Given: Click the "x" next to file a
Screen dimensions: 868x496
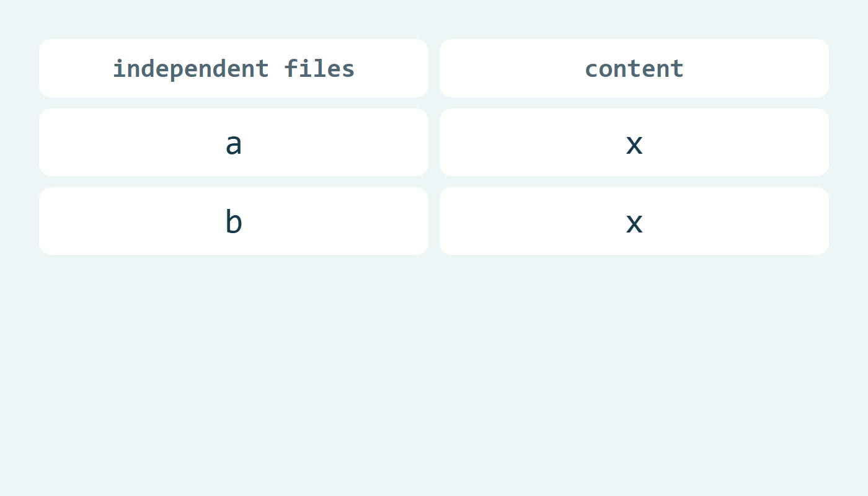Looking at the screenshot, I should pyautogui.click(x=634, y=144).
